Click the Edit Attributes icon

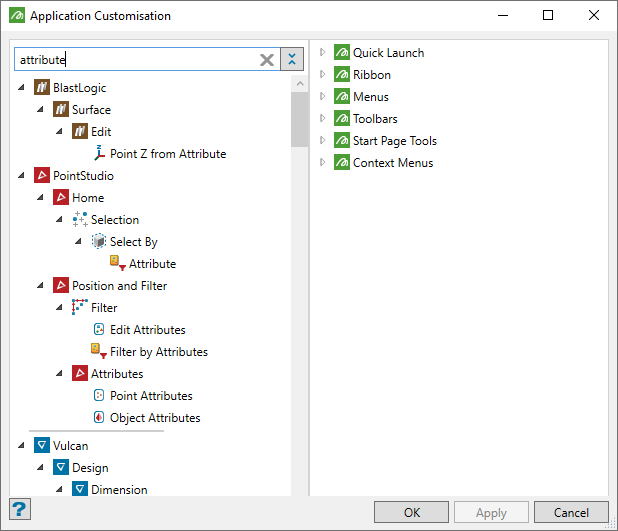coord(99,329)
